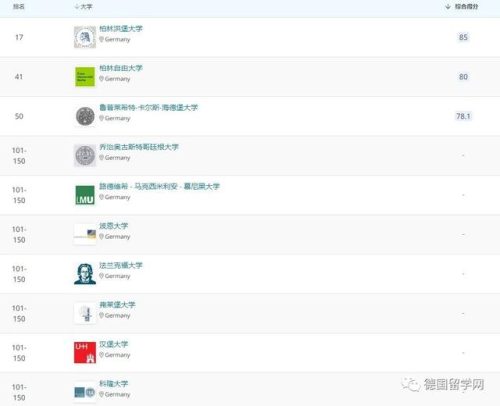
Task: Click the 弗莱堡大学 logo
Action: tap(85, 313)
